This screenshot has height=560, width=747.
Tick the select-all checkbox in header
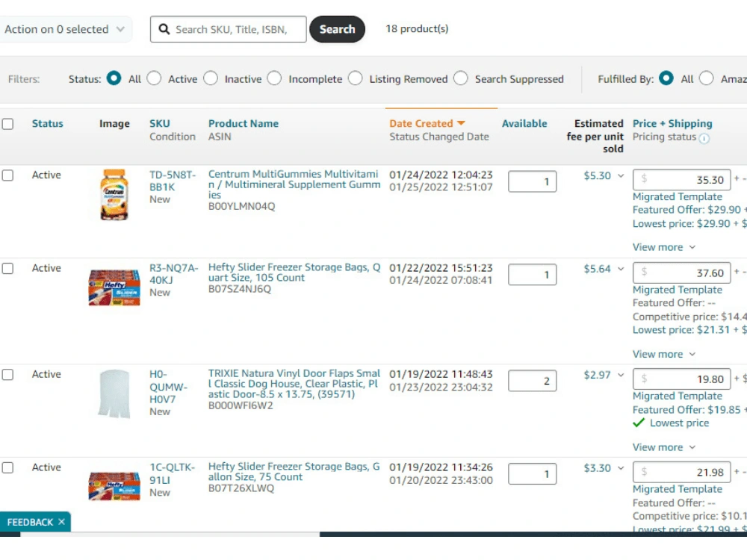coord(7,124)
